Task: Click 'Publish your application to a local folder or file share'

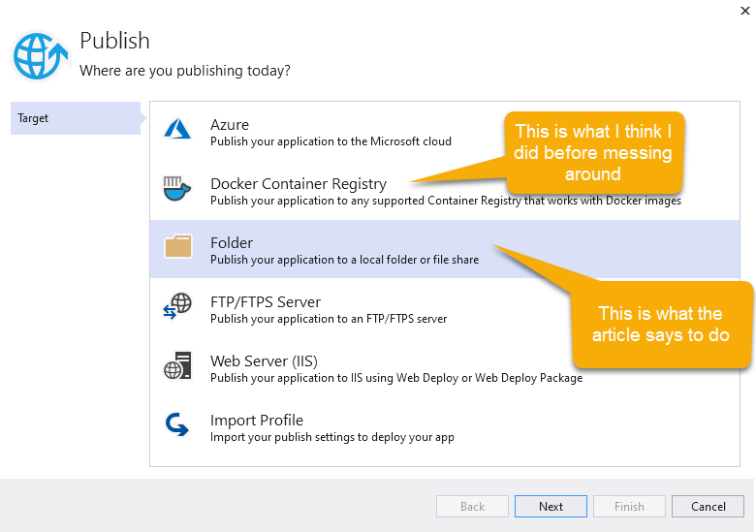Action: click(x=344, y=260)
